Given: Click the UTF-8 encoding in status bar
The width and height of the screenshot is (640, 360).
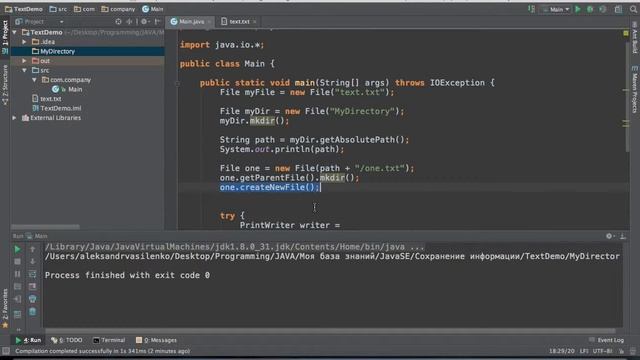Looking at the screenshot, I should tap(602, 351).
